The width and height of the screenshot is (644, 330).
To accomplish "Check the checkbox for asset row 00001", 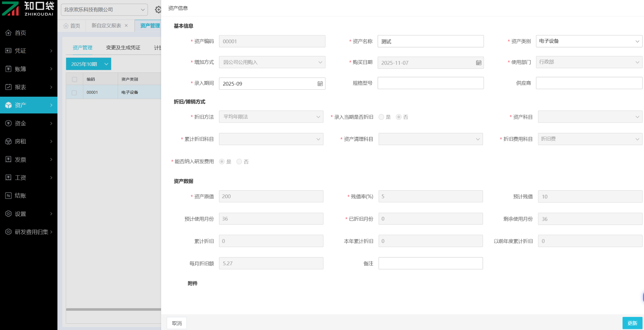I will [74, 92].
